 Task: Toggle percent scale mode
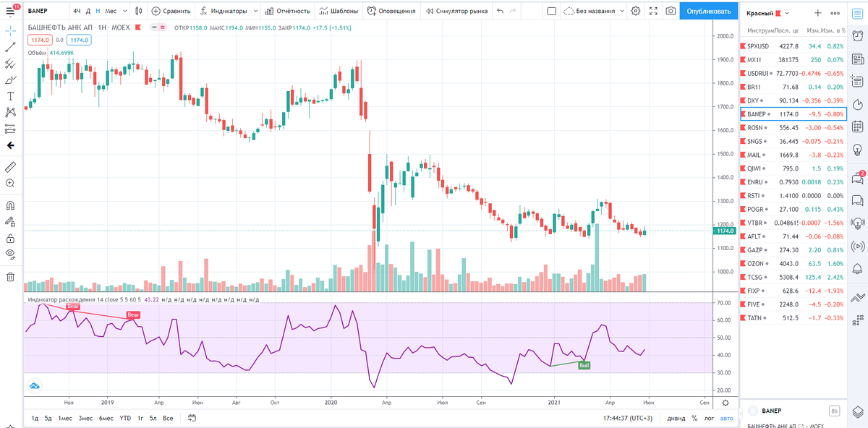[x=694, y=418]
